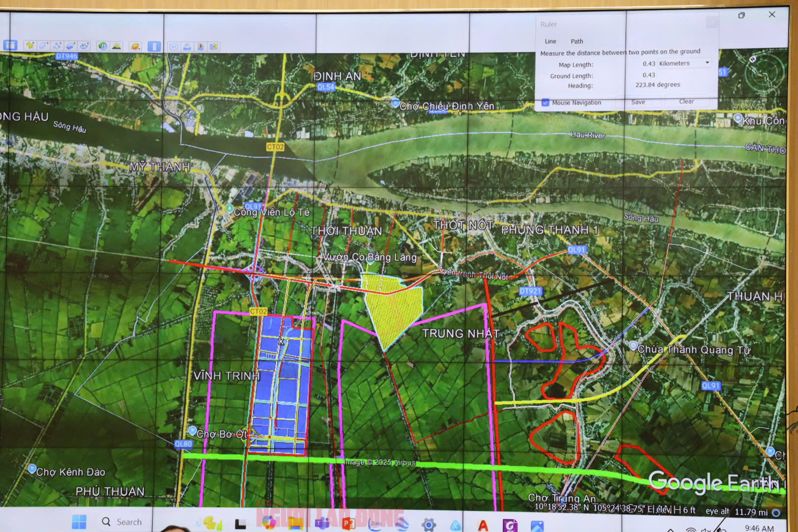
Task: Click the taskbar Search box
Action: [122, 522]
